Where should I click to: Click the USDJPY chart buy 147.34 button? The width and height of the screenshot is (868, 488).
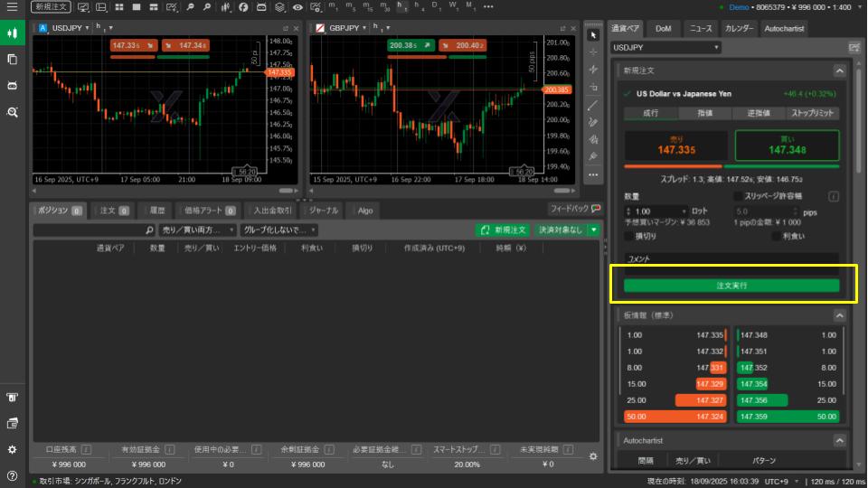click(185, 45)
